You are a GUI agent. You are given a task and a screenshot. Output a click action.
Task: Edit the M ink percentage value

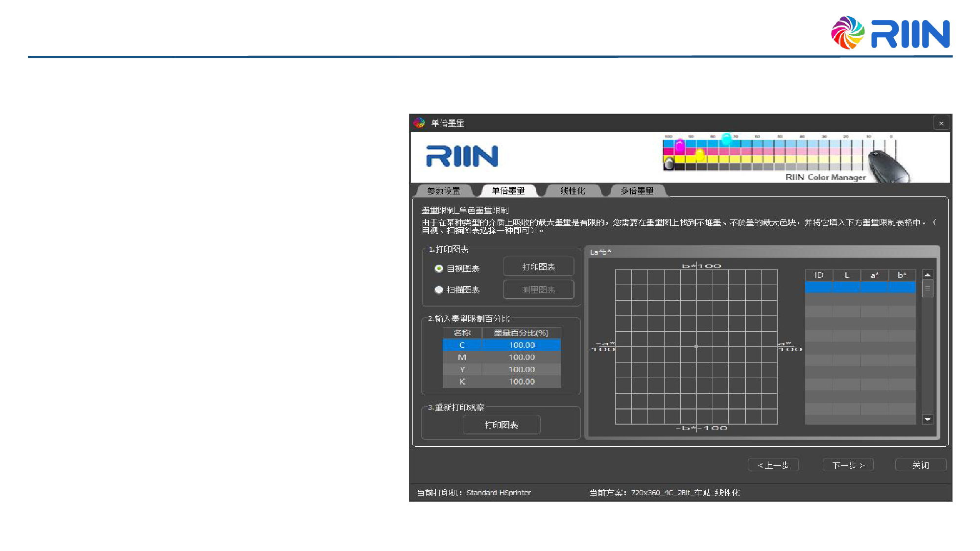521,358
